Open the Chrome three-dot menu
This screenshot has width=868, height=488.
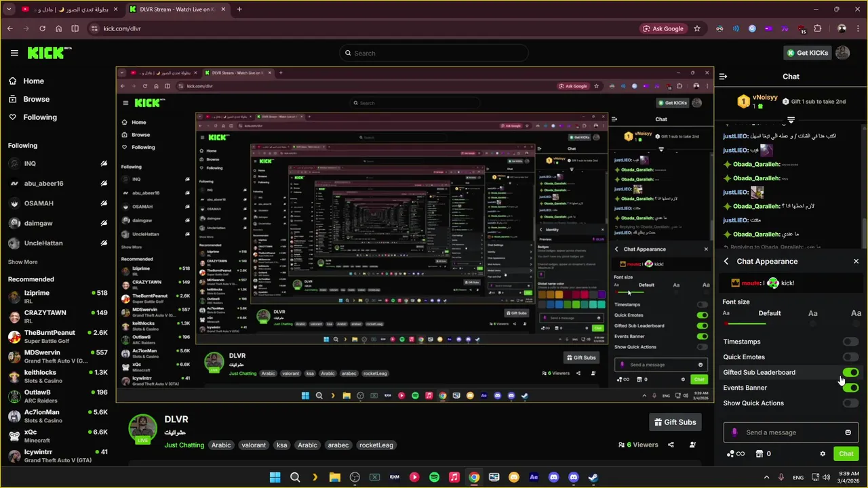tap(858, 28)
